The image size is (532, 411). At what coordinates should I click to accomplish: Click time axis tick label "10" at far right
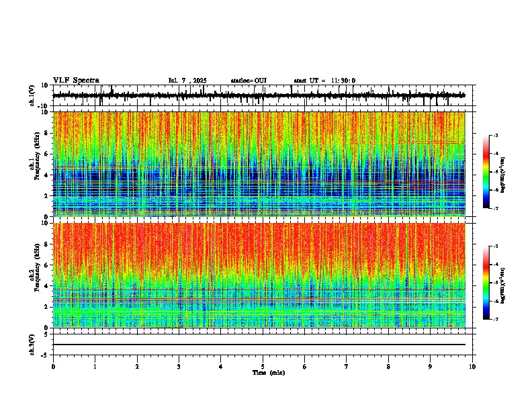pos(472,367)
